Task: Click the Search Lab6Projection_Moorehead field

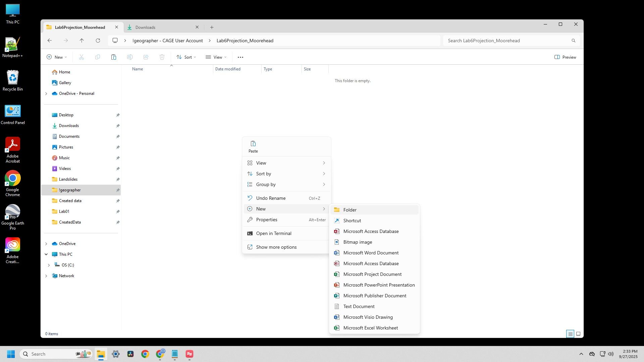Action: pos(506,41)
